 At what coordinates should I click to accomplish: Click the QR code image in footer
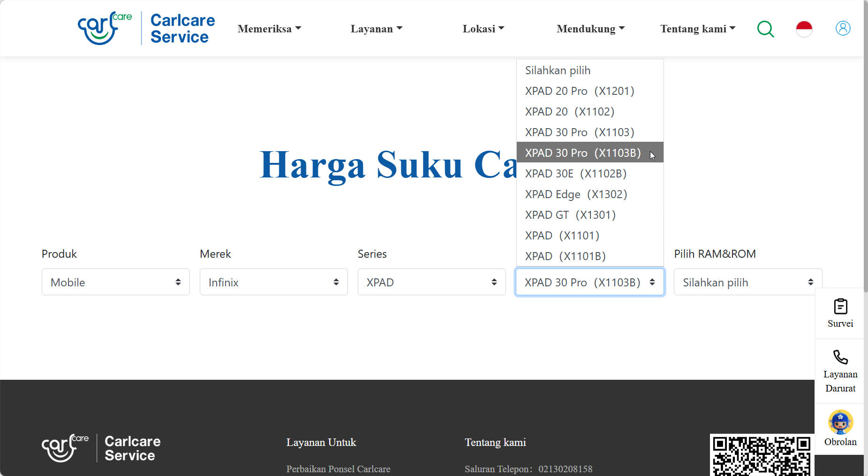click(762, 455)
